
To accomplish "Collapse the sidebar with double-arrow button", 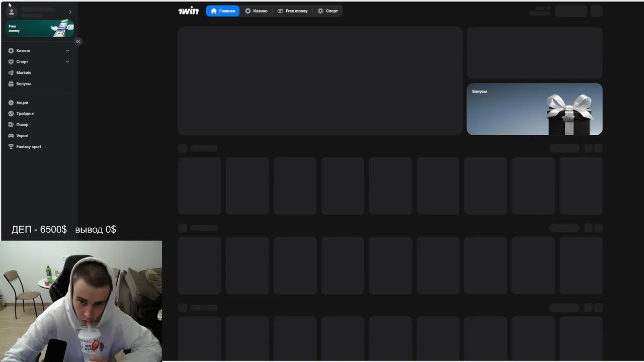I will (78, 41).
